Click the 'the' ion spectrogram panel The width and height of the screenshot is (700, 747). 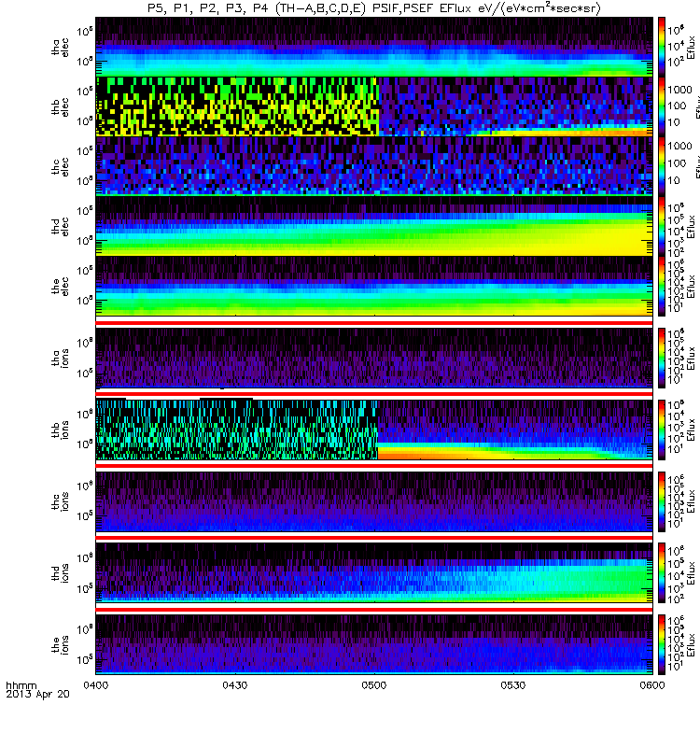[x=374, y=644]
